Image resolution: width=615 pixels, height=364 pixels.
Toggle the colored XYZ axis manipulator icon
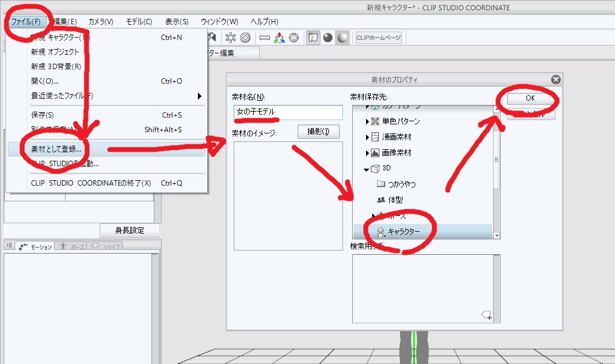pos(279,38)
